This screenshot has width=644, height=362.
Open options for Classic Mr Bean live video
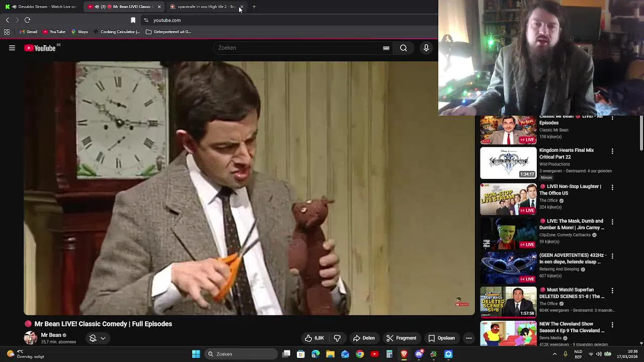(612, 118)
